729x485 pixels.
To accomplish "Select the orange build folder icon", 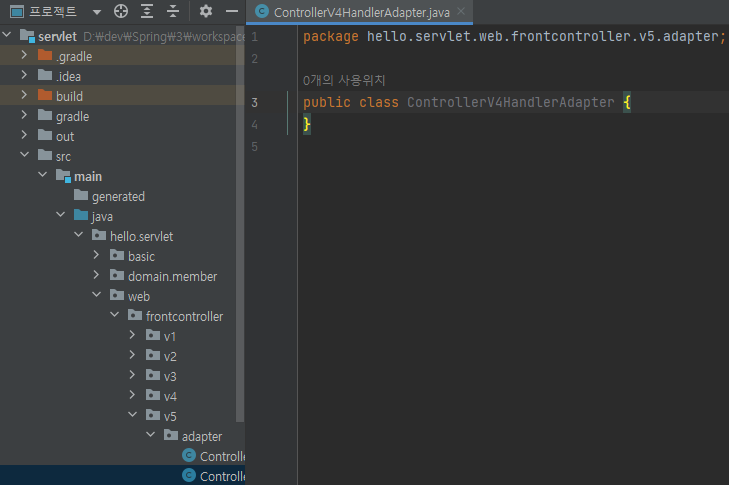I will [45, 95].
